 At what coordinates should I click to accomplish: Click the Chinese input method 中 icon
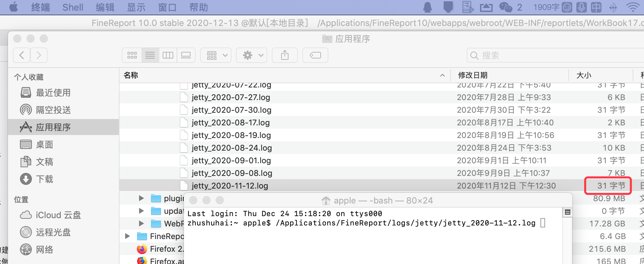[596, 7]
